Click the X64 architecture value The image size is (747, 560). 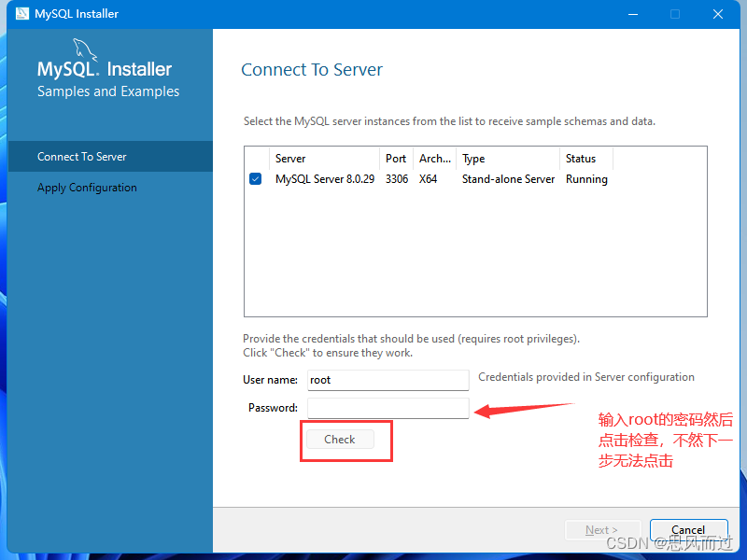pyautogui.click(x=429, y=179)
